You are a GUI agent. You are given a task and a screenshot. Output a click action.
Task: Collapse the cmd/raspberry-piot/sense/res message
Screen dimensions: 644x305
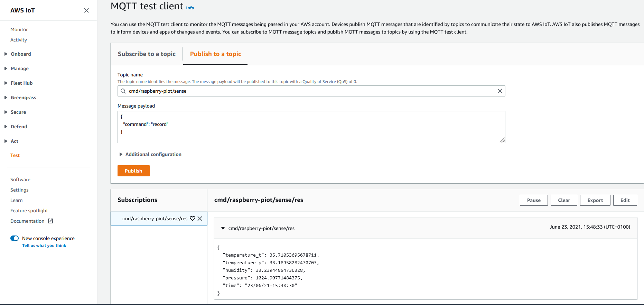223,228
